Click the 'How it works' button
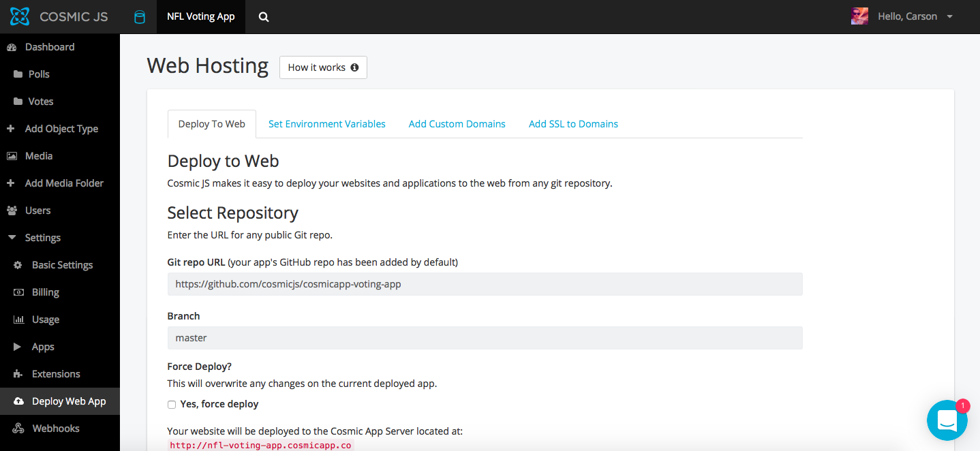This screenshot has height=451, width=980. coord(323,67)
